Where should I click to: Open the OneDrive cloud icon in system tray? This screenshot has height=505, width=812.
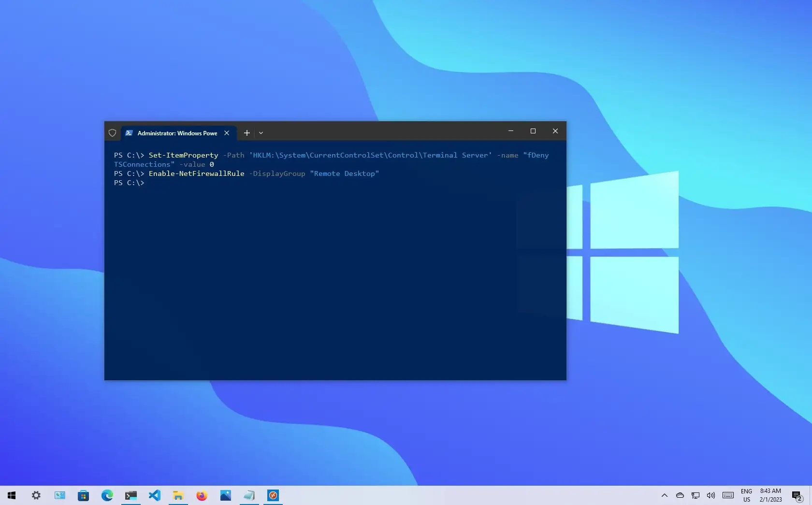(680, 495)
